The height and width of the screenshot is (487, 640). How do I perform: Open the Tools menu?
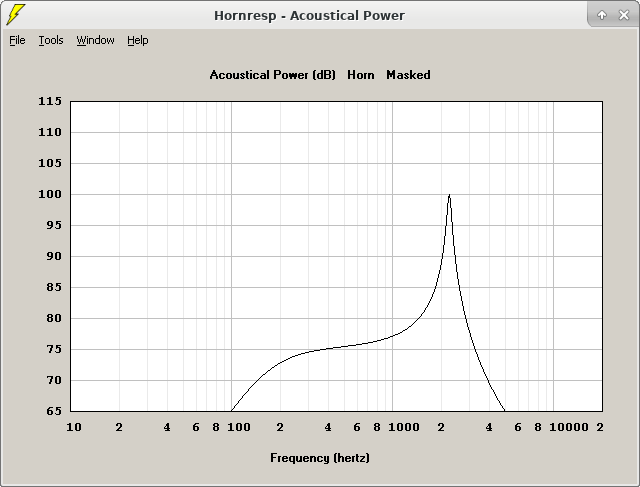[x=51, y=40]
